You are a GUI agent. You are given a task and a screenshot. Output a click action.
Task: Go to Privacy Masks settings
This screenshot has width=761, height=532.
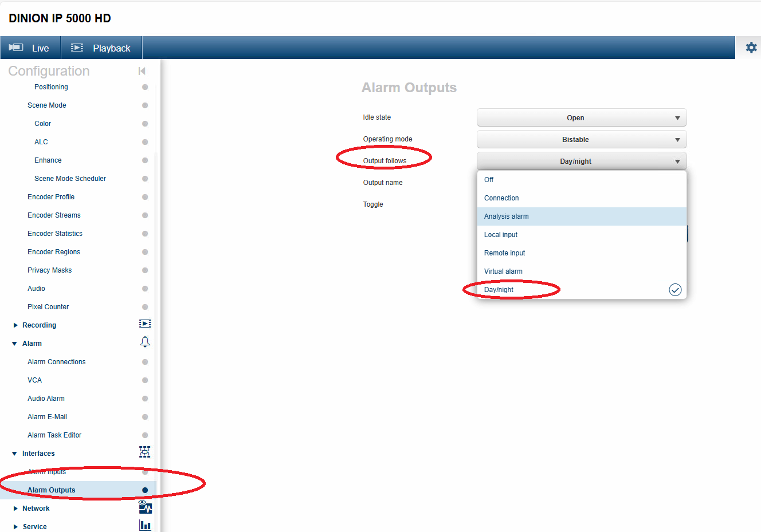click(50, 270)
